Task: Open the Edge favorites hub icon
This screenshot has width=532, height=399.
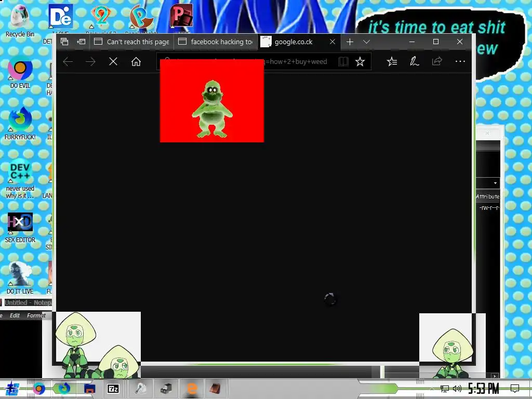Action: (x=392, y=61)
